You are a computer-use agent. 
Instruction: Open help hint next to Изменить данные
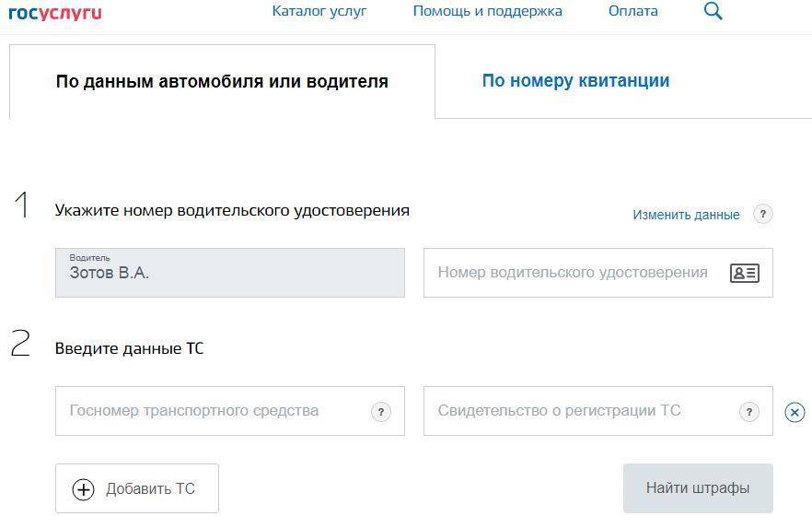(x=762, y=214)
